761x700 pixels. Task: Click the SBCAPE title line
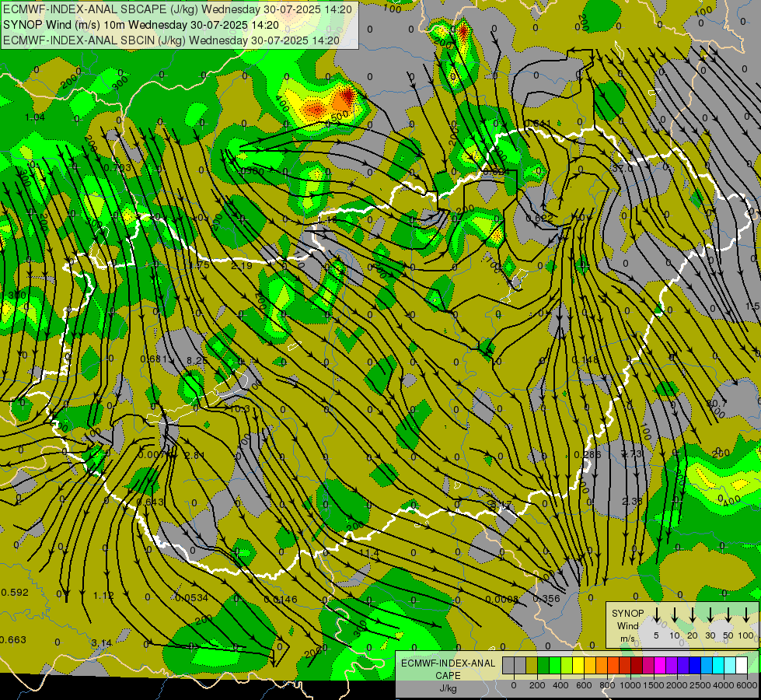(176, 9)
